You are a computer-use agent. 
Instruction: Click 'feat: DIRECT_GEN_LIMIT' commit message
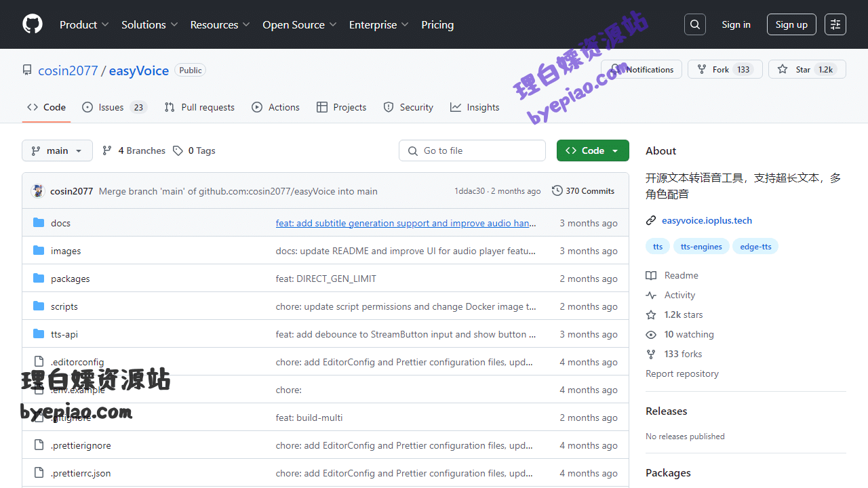[x=326, y=279]
